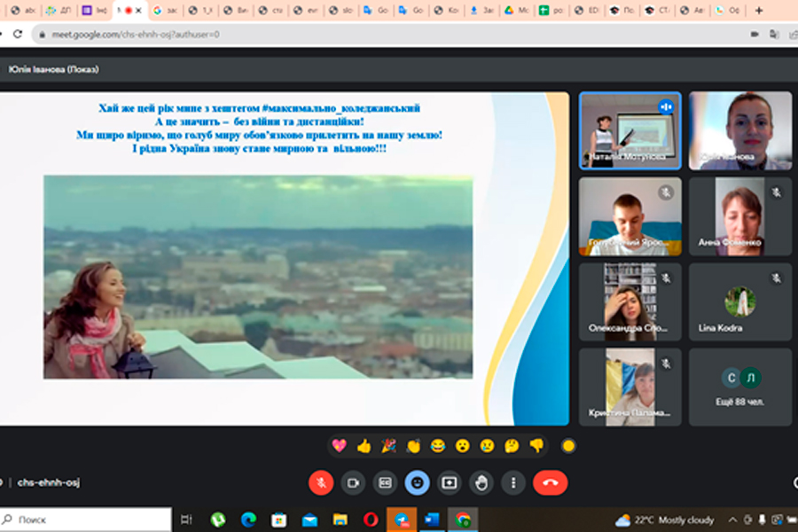798x532 pixels.
Task: Open the three-dot more options menu
Action: point(513,482)
